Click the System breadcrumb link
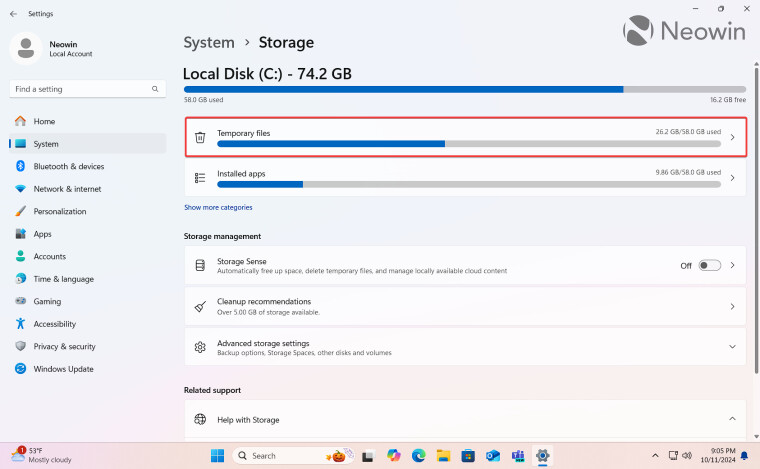The width and height of the screenshot is (760, 469). [209, 43]
